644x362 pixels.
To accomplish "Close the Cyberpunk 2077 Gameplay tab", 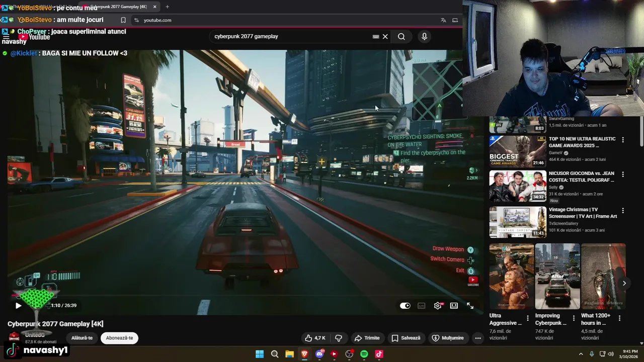I will tap(154, 7).
